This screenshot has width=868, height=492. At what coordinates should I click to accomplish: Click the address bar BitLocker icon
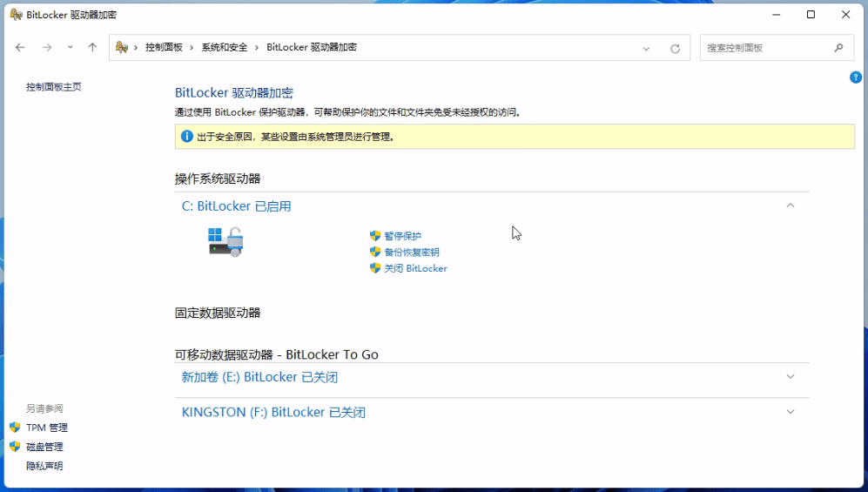[x=122, y=48]
